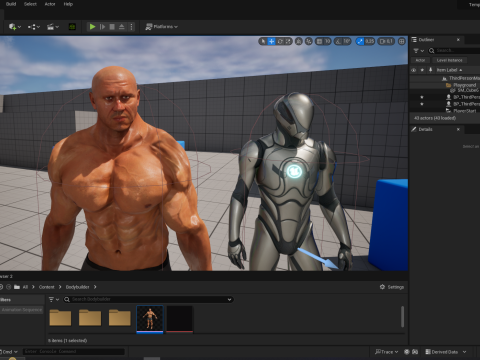Open scale snap value 0.25
This screenshot has height=360, width=480.
click(369, 41)
